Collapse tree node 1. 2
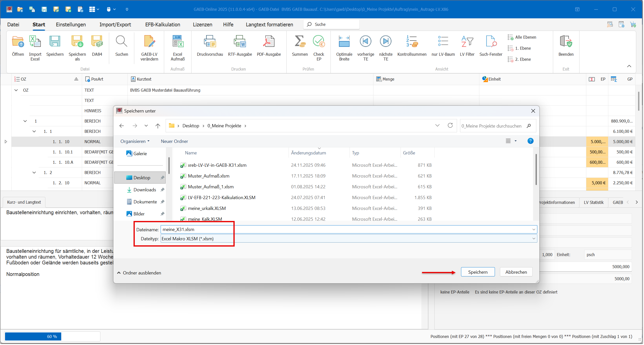 (x=34, y=172)
